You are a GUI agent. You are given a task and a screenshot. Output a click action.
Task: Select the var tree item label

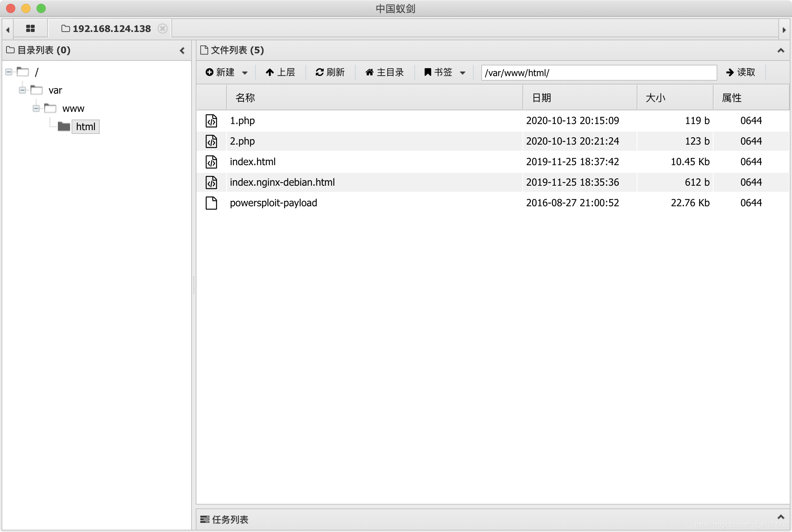pos(55,90)
